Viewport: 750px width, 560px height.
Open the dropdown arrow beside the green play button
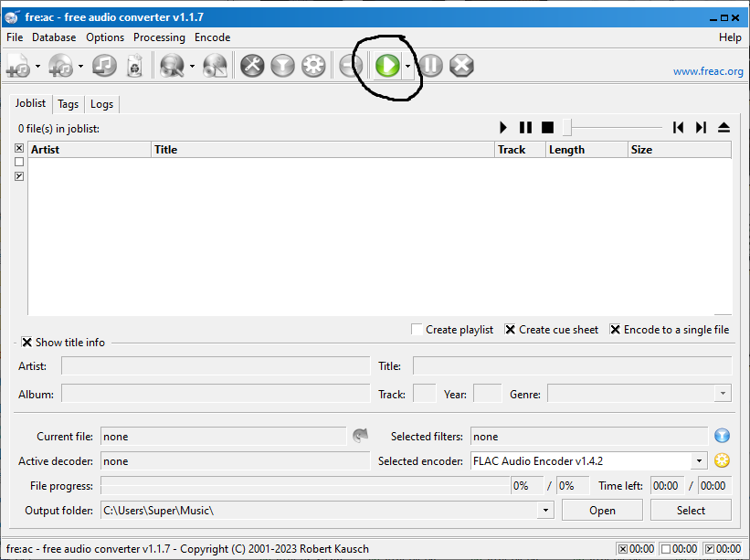pos(407,66)
